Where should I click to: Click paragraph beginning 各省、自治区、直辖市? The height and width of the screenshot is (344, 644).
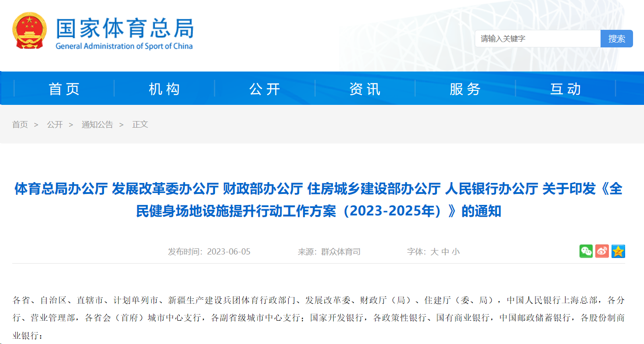coord(318,318)
